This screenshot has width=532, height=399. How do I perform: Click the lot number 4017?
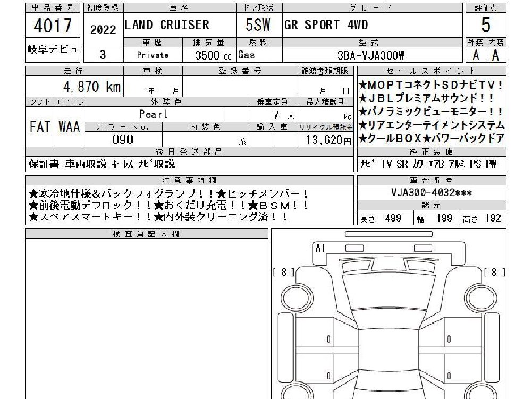point(53,25)
